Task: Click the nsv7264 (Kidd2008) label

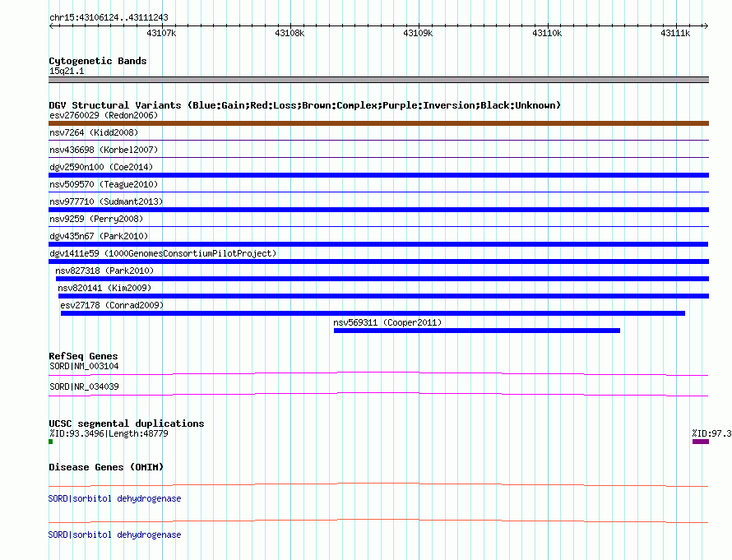Action: [x=94, y=132]
